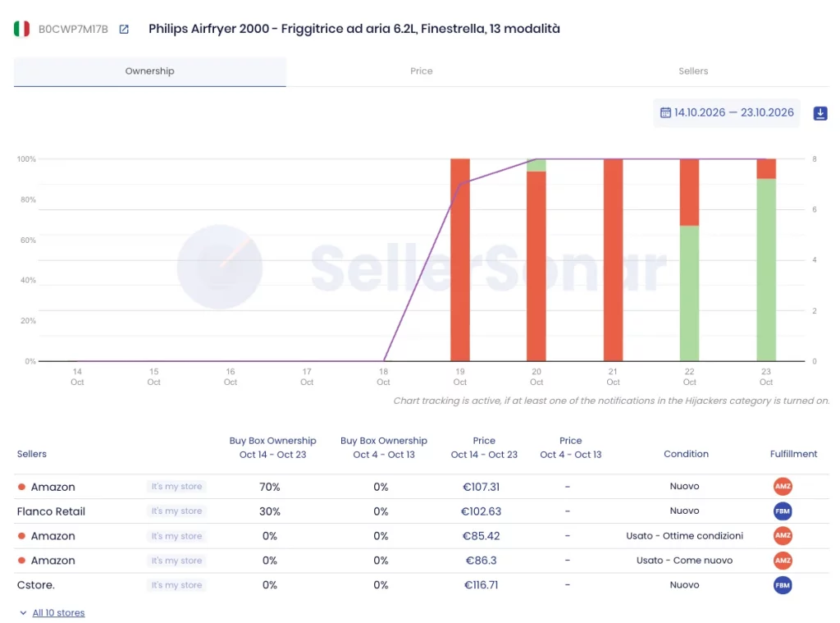This screenshot has height=623, width=840.
Task: Click the AMZ fulfillment badge for Amazon Nuovo
Action: [783, 486]
